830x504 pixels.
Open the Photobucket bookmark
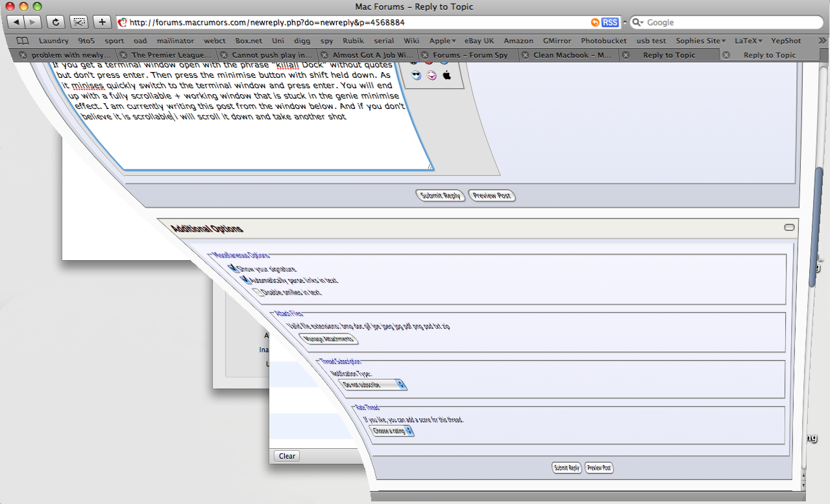[x=604, y=40]
